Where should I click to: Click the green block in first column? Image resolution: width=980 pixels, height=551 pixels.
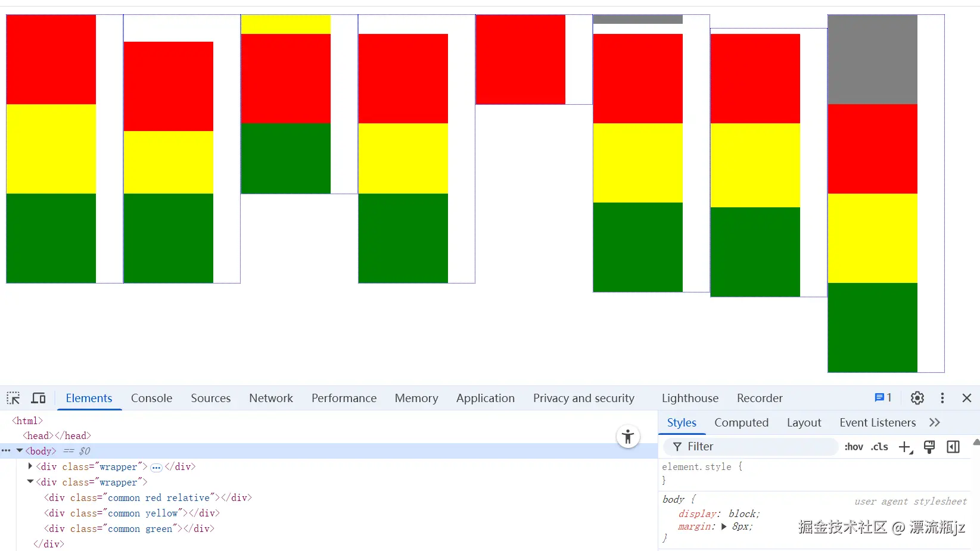click(x=51, y=238)
